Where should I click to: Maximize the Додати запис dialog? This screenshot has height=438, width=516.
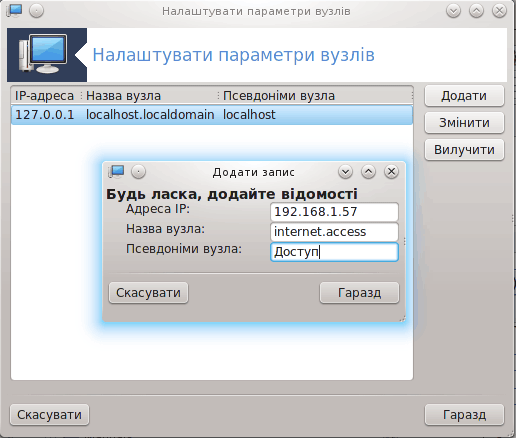(368, 172)
